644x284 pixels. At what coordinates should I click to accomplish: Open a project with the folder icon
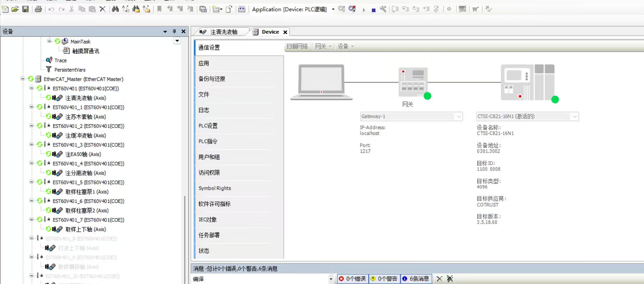[x=15, y=9]
